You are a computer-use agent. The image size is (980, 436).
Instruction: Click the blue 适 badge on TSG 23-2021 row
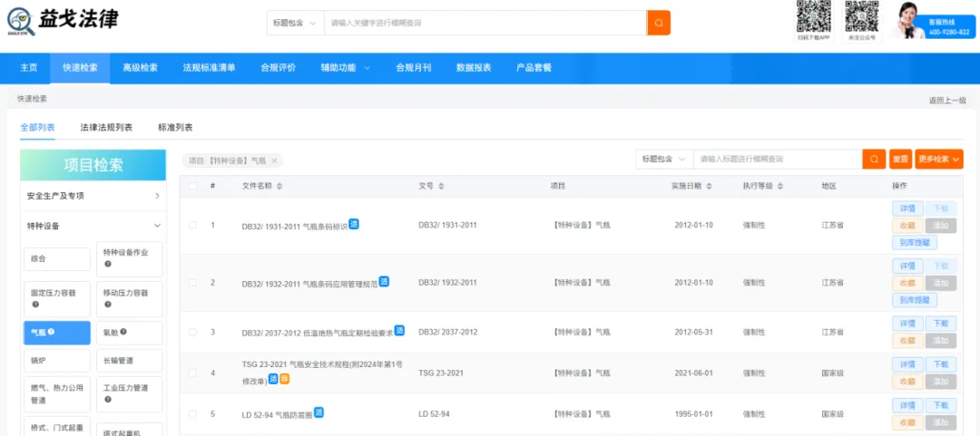click(273, 379)
